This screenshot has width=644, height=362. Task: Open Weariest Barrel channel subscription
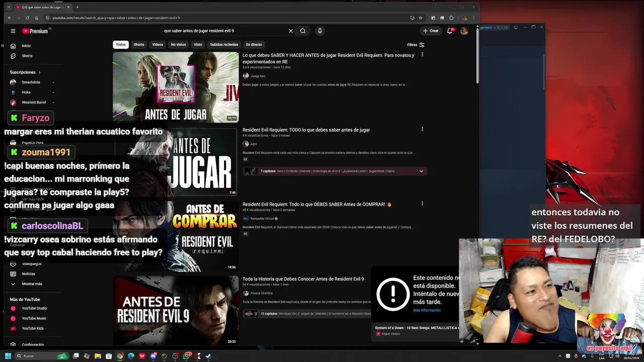[34, 102]
